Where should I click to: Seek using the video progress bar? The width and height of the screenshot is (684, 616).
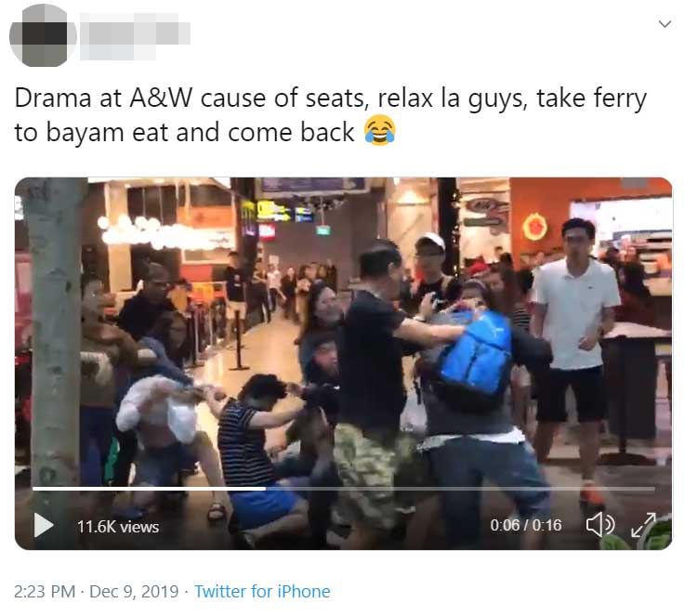click(344, 489)
